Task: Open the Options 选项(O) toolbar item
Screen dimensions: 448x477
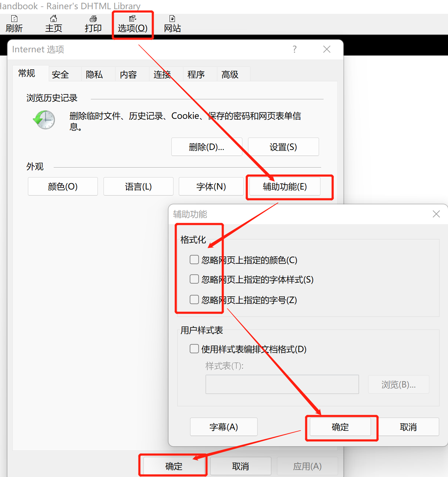Action: 132,24
